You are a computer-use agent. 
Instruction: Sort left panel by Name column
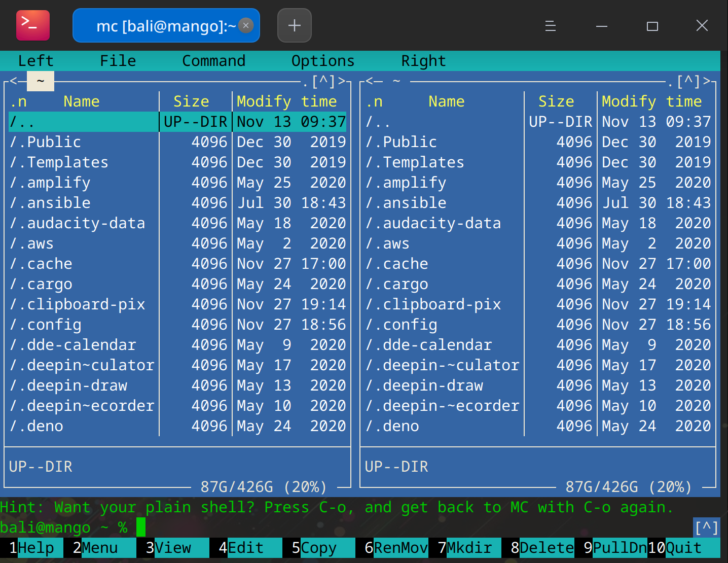point(82,101)
